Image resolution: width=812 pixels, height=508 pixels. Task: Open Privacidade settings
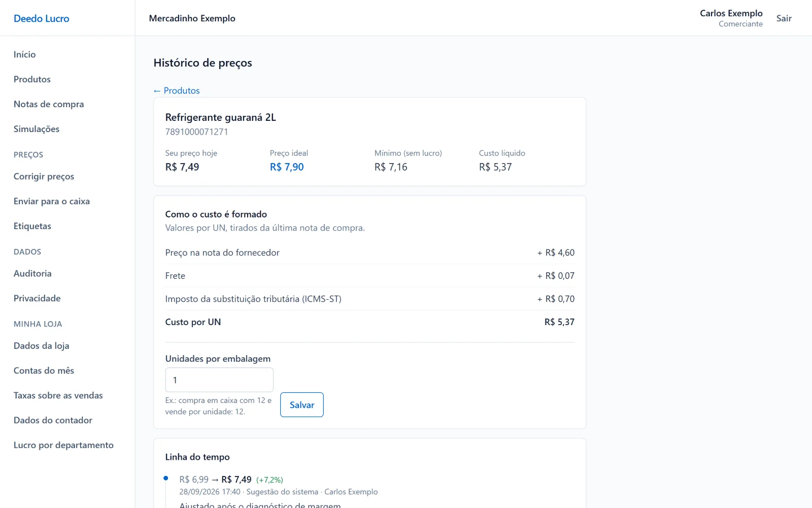point(37,298)
